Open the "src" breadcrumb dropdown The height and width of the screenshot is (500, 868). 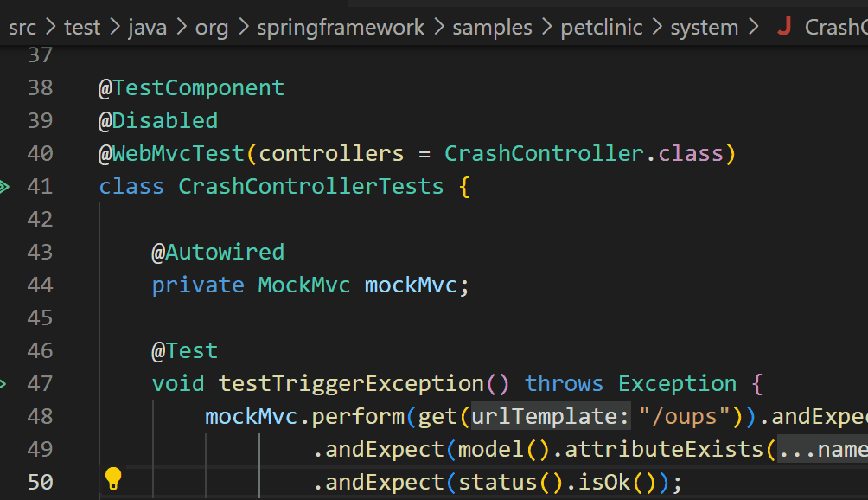pyautogui.click(x=22, y=26)
